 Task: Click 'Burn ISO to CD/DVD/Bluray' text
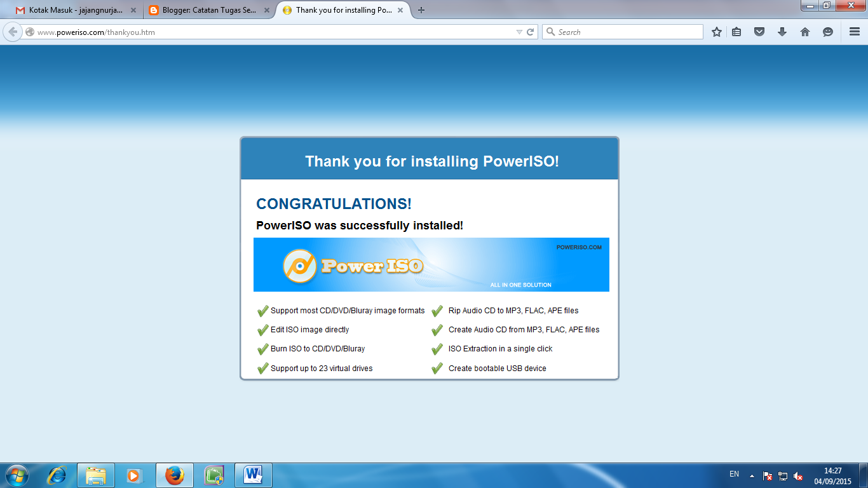(318, 349)
